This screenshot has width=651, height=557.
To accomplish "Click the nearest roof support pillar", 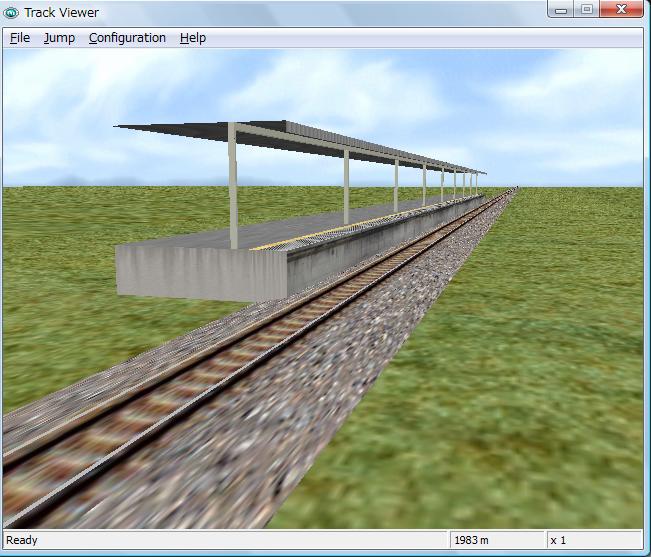I will [x=233, y=187].
